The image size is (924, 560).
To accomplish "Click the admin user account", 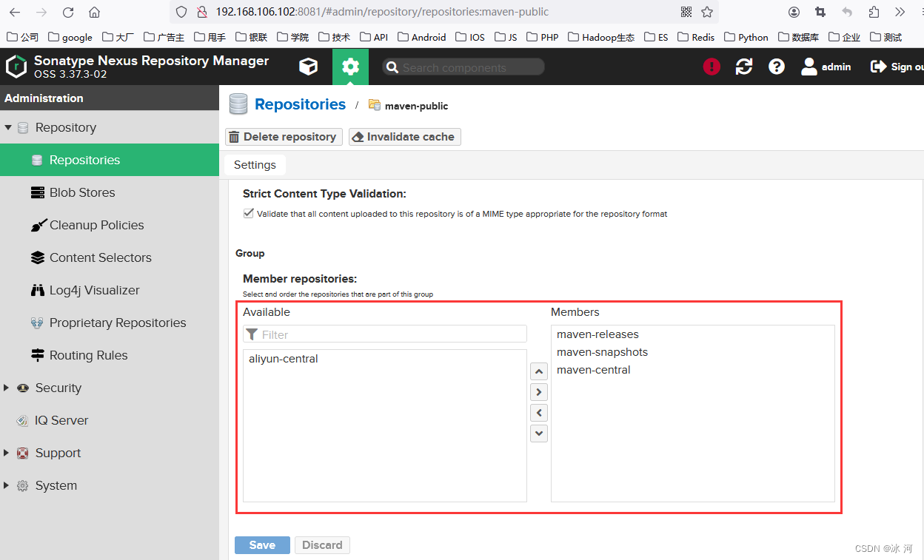I will click(826, 67).
